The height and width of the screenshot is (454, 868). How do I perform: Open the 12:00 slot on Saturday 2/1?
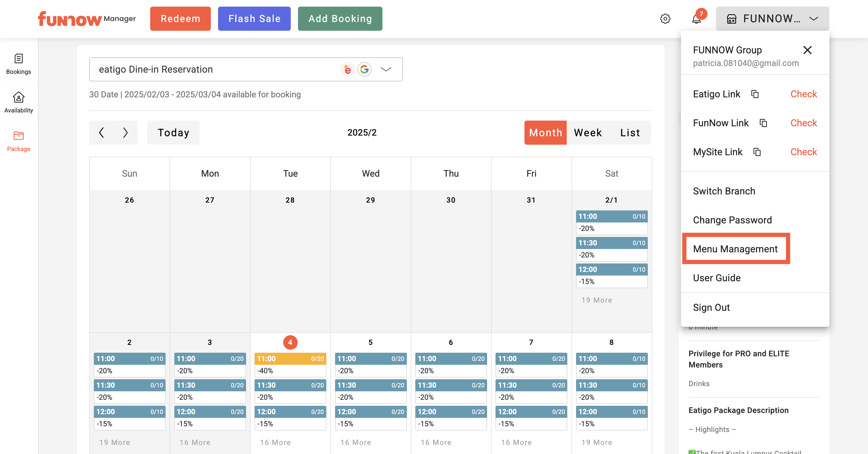click(x=612, y=276)
